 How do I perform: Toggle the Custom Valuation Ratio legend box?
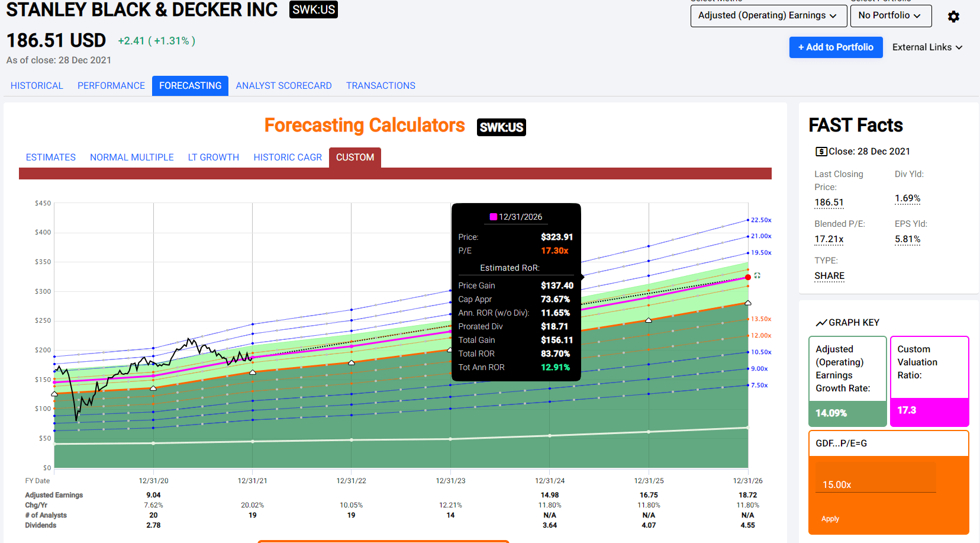click(930, 381)
